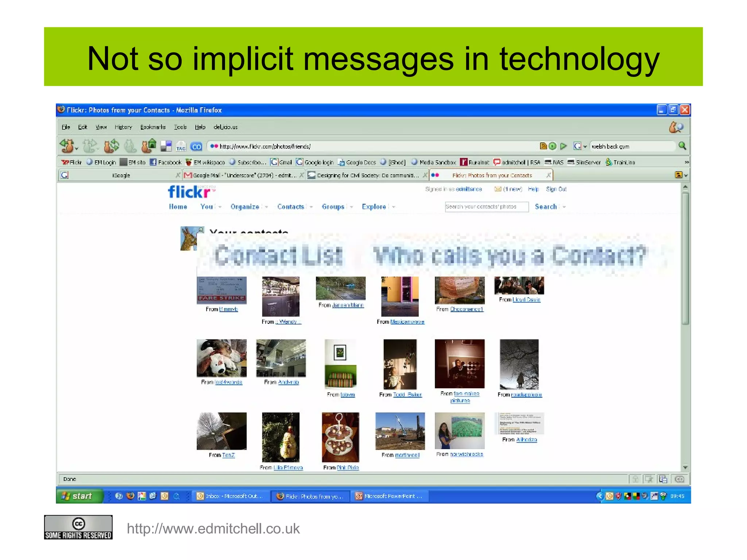Expand the Explore menu arrow
Screen dimensions: 747x560
click(394, 207)
